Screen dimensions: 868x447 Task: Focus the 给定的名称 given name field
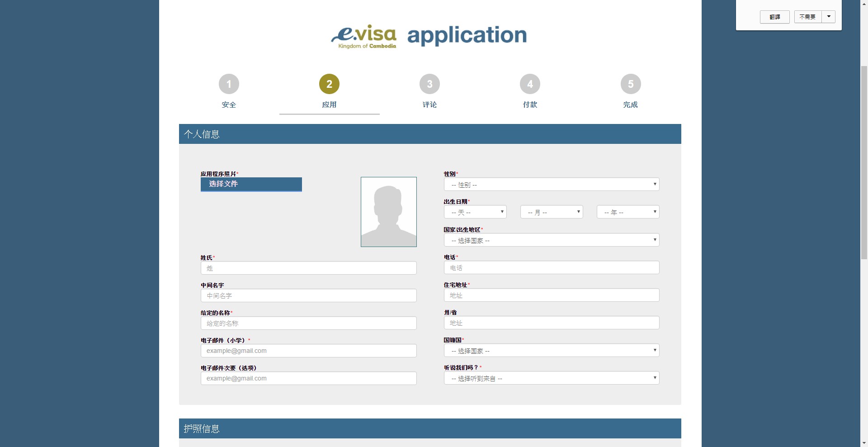tap(309, 323)
